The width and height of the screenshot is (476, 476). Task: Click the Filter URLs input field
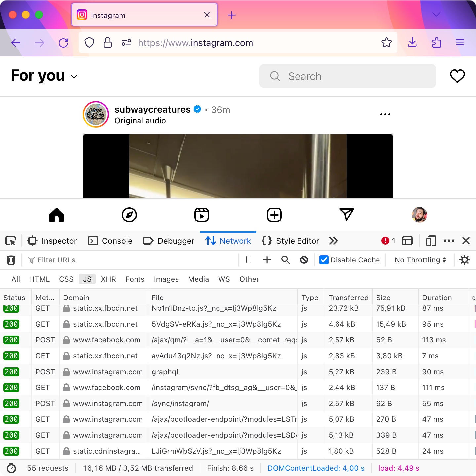pyautogui.click(x=132, y=260)
